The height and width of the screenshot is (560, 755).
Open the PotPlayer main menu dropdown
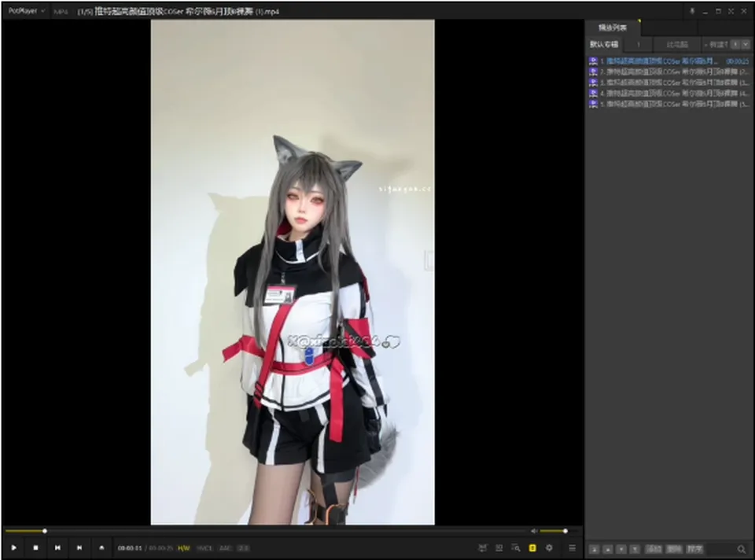[x=27, y=11]
